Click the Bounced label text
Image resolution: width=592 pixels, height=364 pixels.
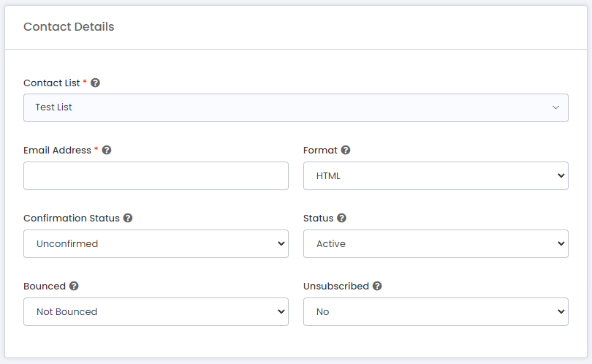(x=45, y=286)
